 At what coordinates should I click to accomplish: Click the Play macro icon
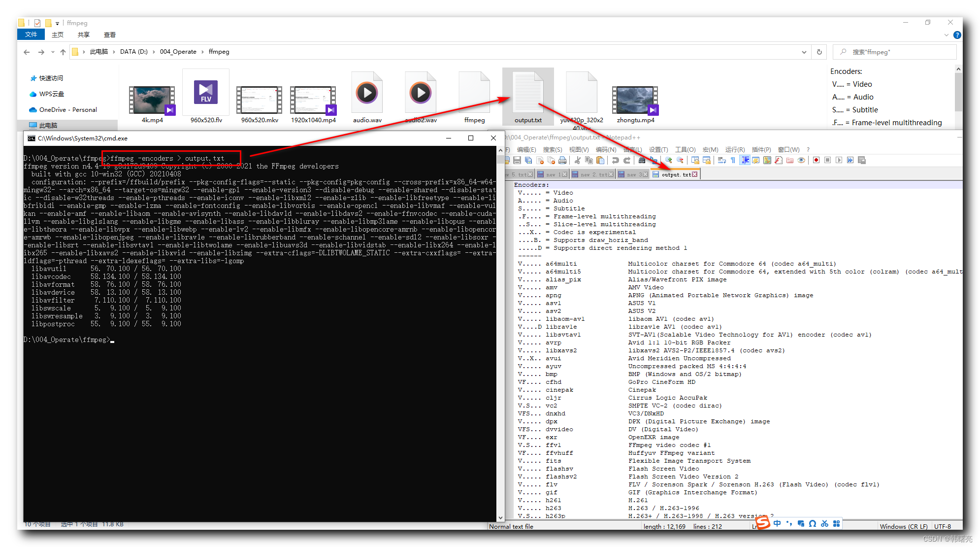pyautogui.click(x=839, y=160)
